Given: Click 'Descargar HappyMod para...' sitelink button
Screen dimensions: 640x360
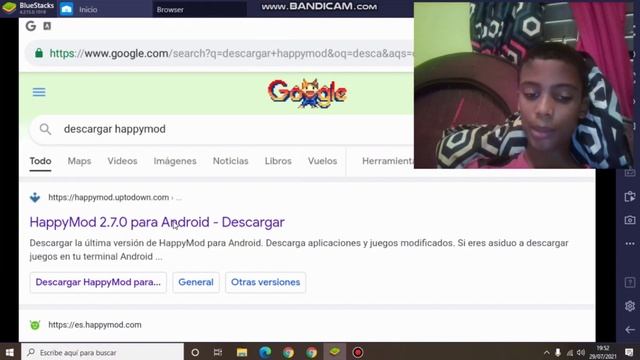Looking at the screenshot, I should (98, 282).
